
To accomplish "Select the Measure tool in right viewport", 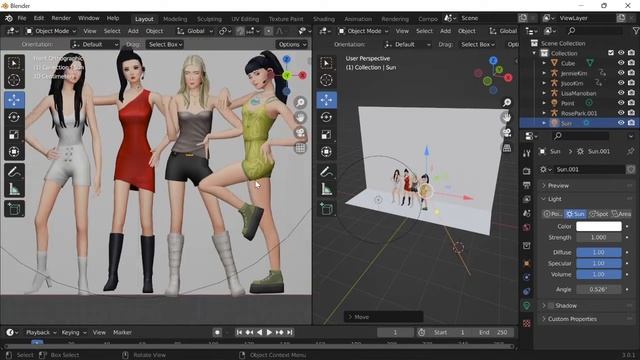I will [x=326, y=189].
